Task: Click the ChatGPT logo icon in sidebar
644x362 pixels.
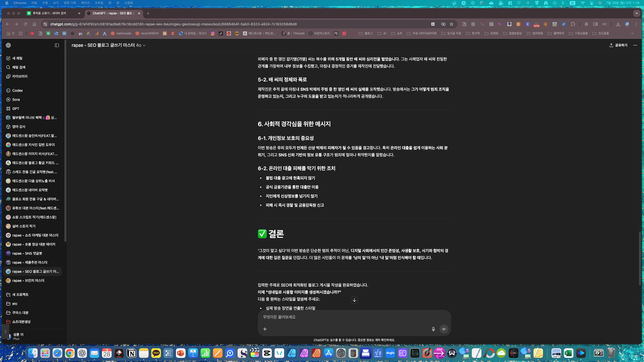Action: [x=8, y=45]
